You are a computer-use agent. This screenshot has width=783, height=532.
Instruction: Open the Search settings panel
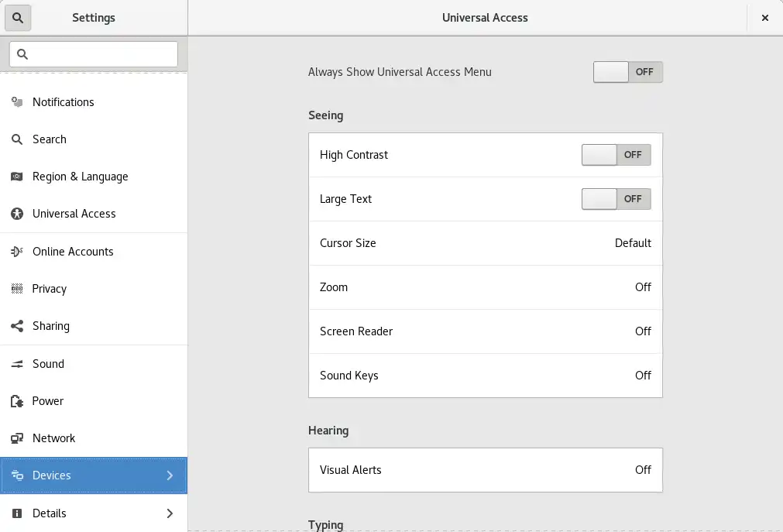pos(50,139)
